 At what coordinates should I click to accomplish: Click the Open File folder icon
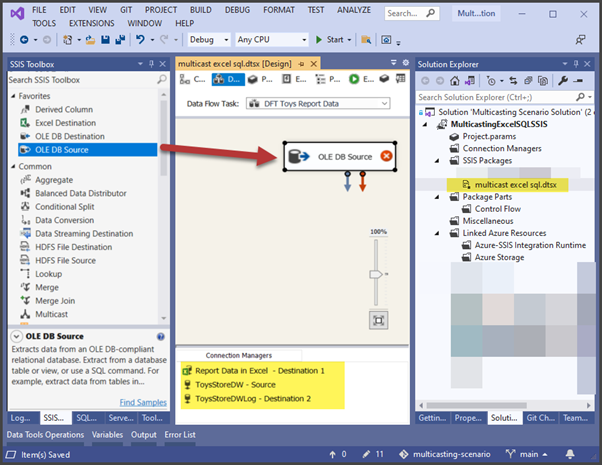pos(90,40)
